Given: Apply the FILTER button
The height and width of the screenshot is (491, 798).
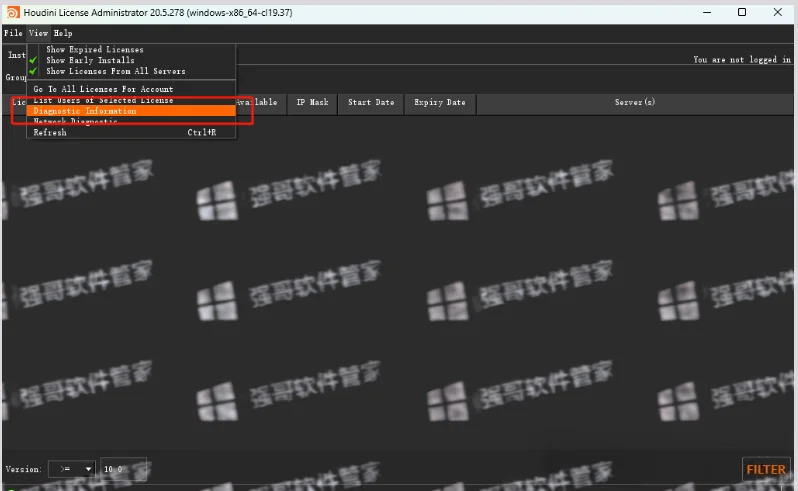Looking at the screenshot, I should pyautogui.click(x=766, y=469).
